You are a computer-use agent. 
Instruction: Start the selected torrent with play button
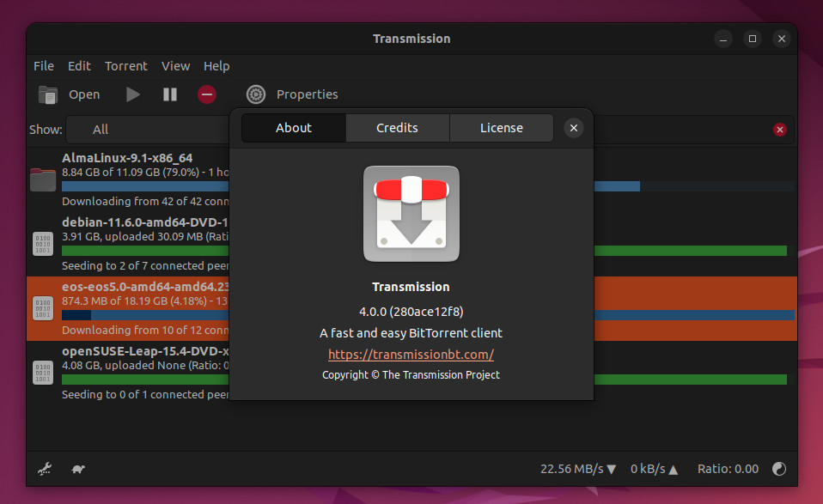133,94
